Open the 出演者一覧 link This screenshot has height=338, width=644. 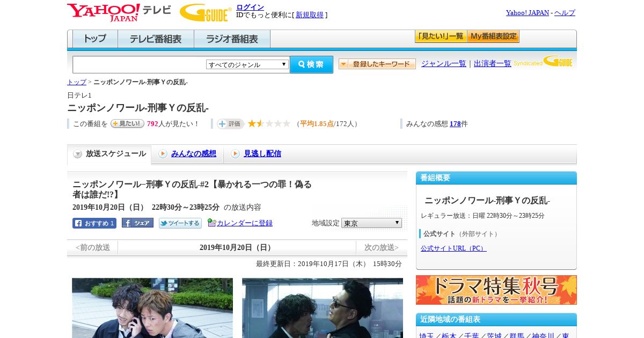(x=493, y=64)
